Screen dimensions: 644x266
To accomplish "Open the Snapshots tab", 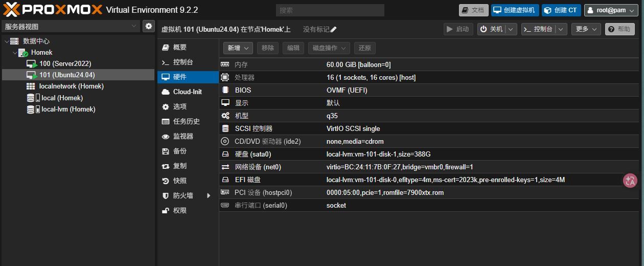I will pos(188,181).
